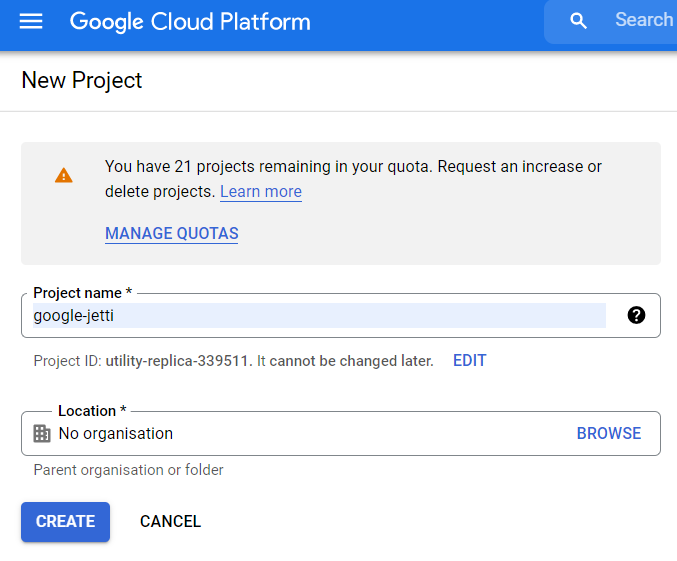Edit the project ID
677x561 pixels.
tap(469, 361)
